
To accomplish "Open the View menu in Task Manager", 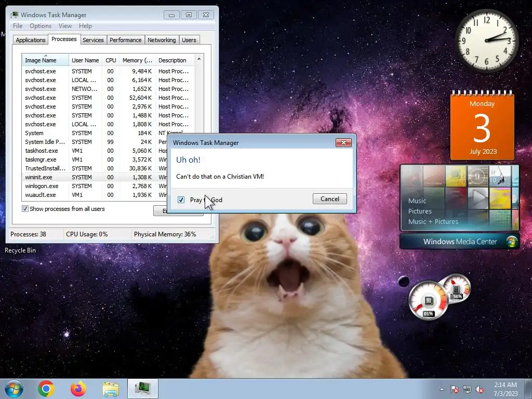I will [65, 26].
